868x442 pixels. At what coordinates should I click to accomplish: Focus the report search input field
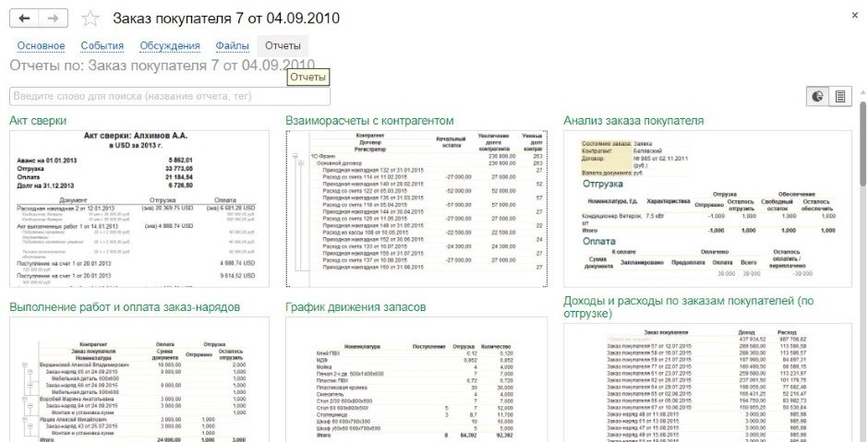169,96
